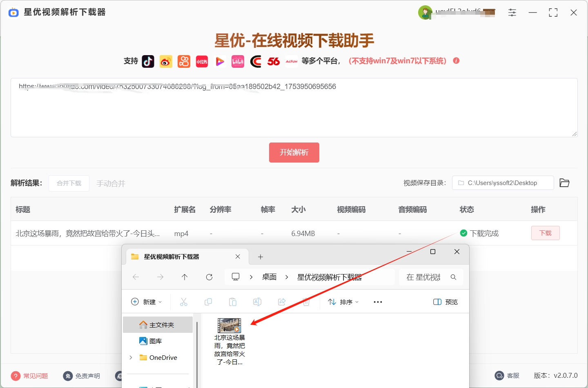
Task: Select the 手动合并 option
Action: pyautogui.click(x=111, y=183)
